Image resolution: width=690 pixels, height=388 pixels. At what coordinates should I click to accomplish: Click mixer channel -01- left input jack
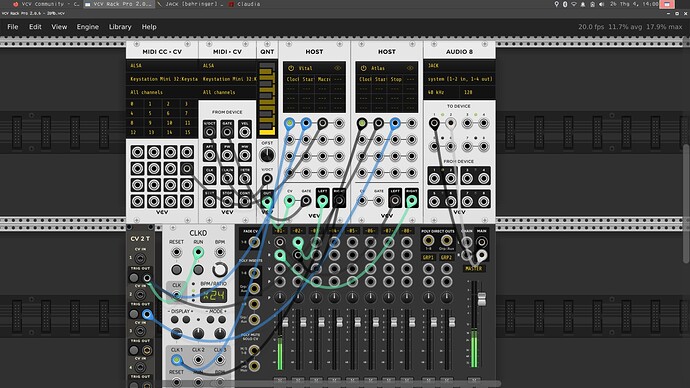point(279,242)
